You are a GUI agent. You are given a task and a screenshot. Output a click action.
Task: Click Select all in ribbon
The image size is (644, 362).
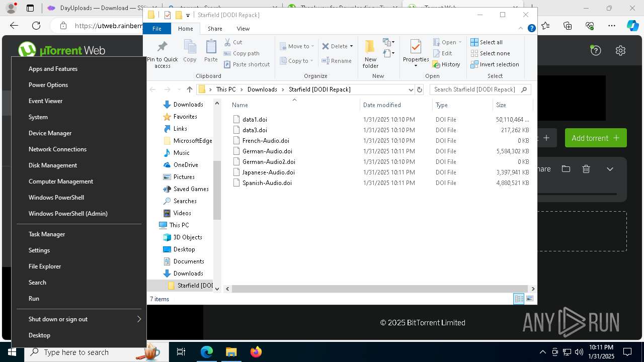click(487, 42)
